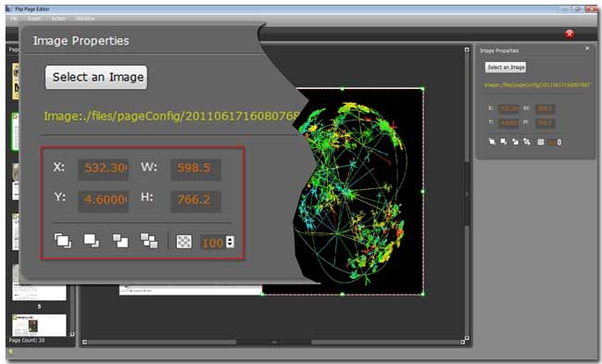
Task: Close the docked Image Properties panel
Action: (587, 48)
